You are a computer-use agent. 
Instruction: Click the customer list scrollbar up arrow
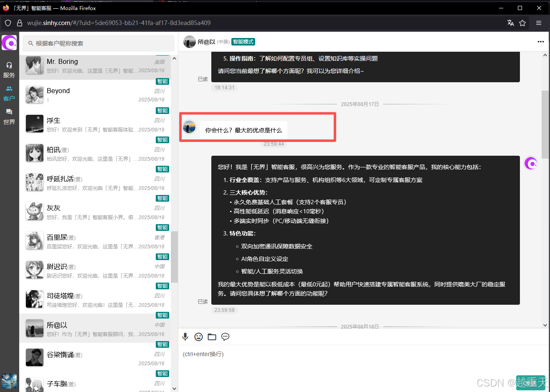click(174, 58)
